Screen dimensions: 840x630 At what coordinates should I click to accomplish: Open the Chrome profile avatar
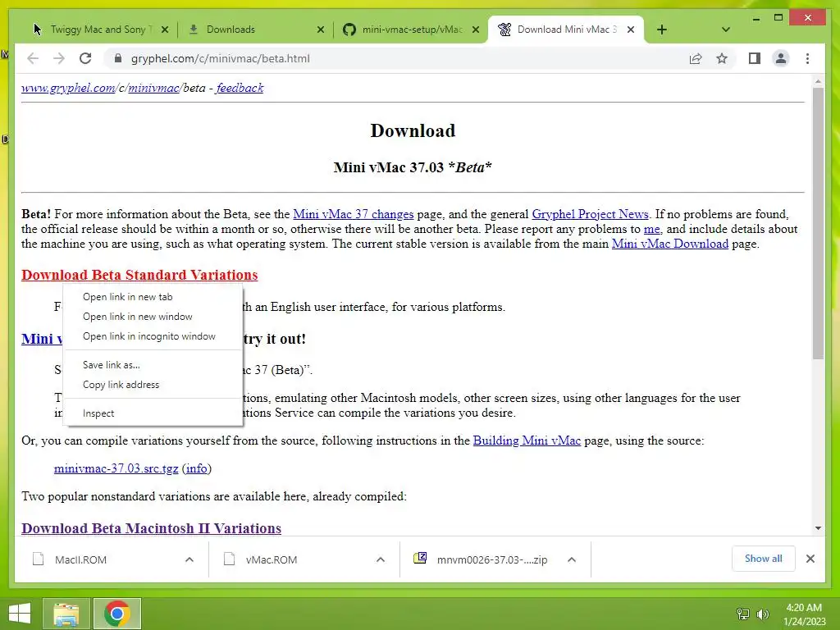(x=781, y=58)
